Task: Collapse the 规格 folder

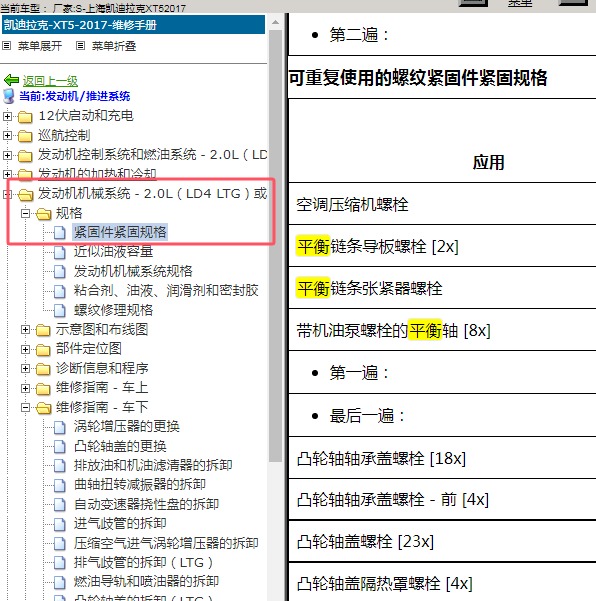Action: [x=25, y=213]
